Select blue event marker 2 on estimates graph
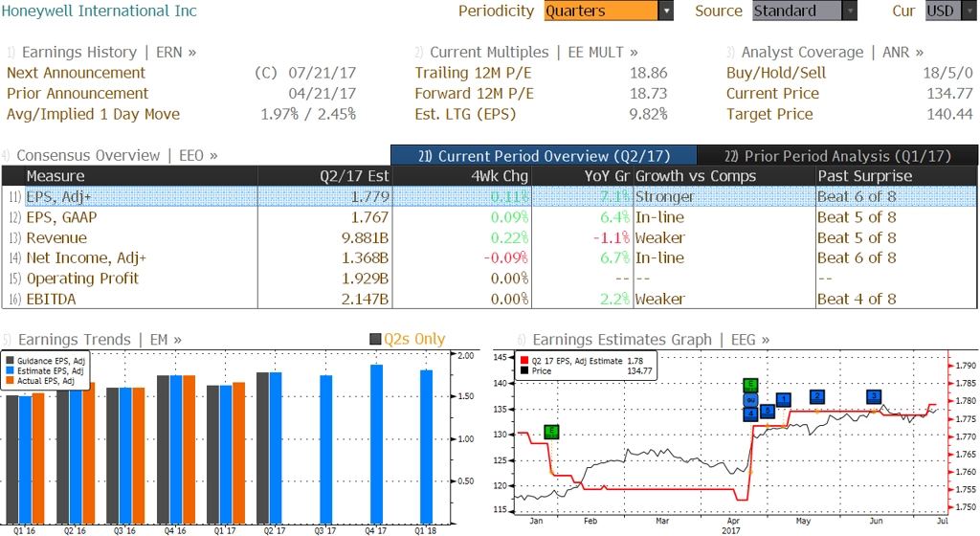The width and height of the screenshot is (980, 536). [817, 396]
